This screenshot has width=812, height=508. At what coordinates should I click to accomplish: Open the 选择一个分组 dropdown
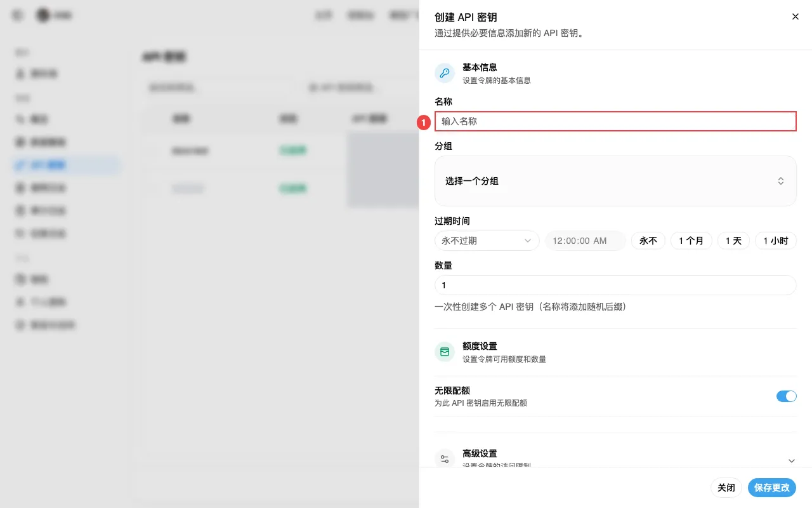(615, 181)
